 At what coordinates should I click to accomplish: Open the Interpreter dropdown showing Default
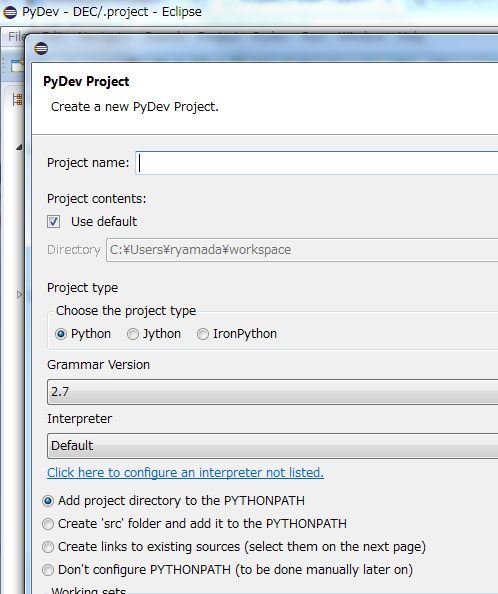[x=273, y=446]
